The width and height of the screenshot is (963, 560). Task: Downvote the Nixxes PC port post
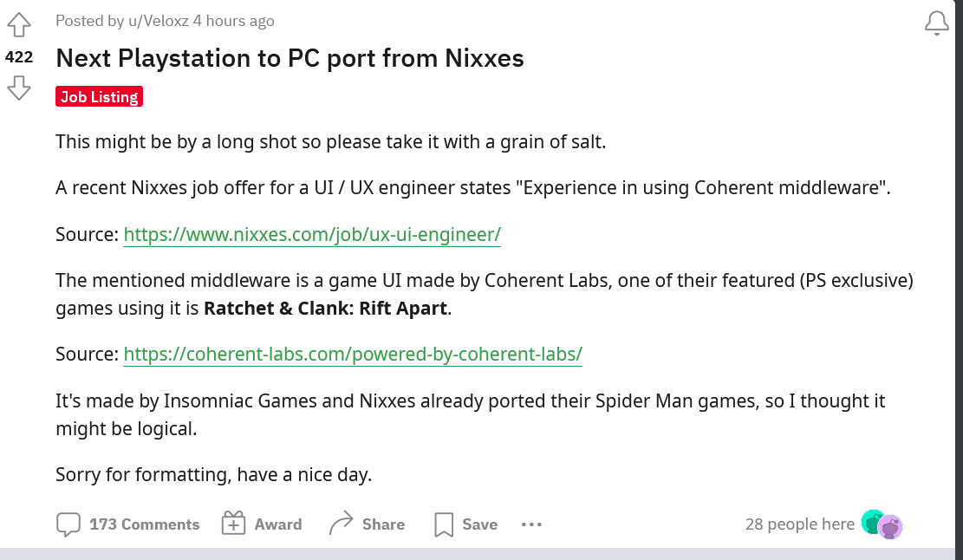[19, 88]
